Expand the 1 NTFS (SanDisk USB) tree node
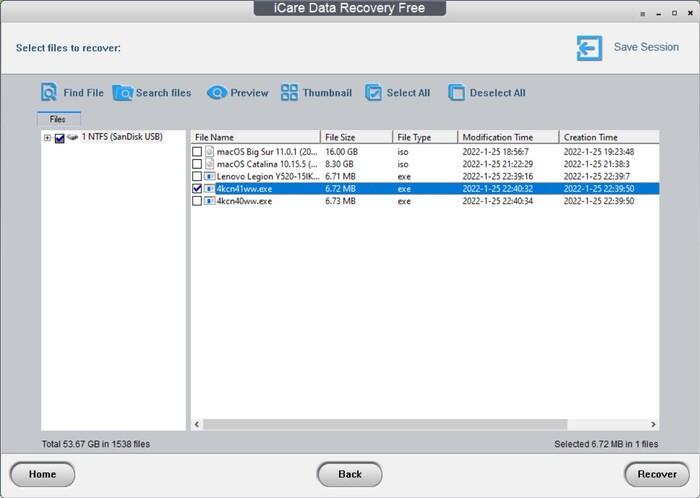 click(47, 138)
